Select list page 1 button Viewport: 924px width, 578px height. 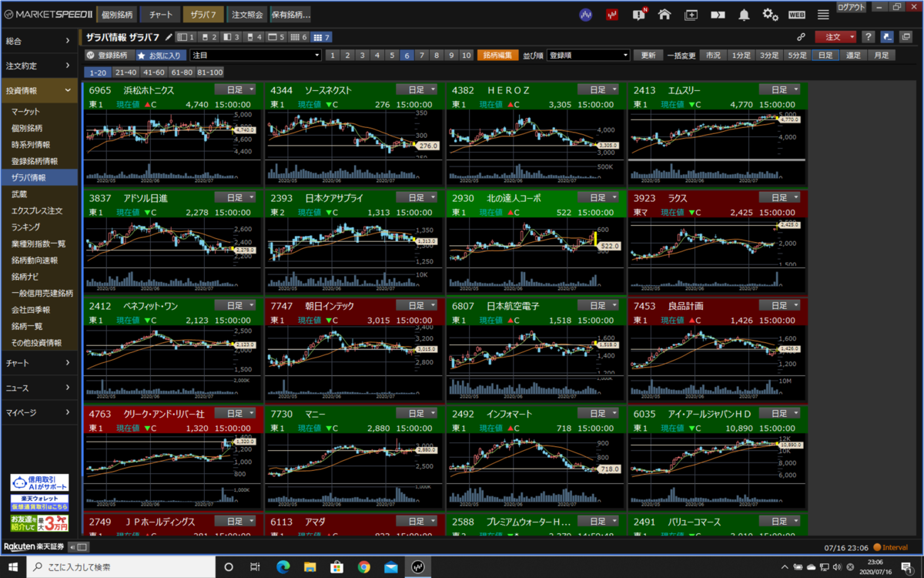click(x=332, y=55)
